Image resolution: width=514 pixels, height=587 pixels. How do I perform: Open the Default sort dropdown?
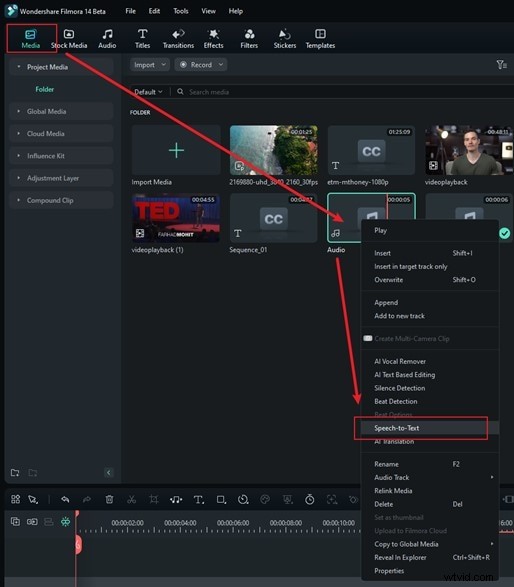pos(148,92)
